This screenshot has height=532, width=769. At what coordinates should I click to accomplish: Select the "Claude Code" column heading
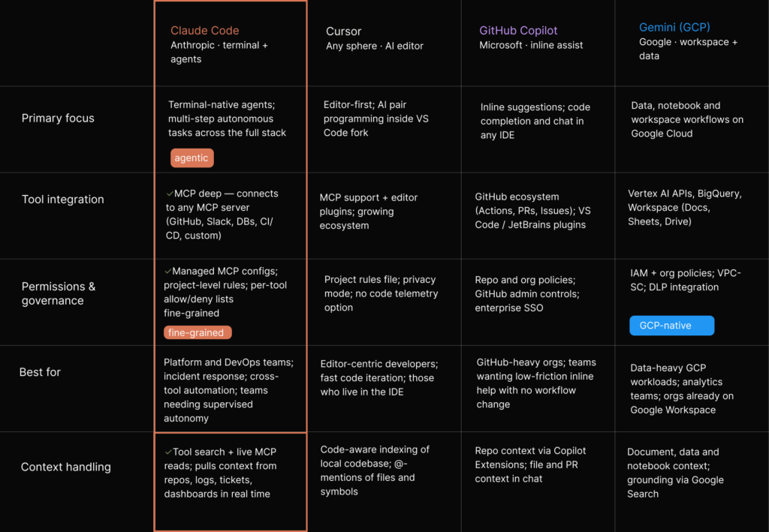pyautogui.click(x=204, y=30)
